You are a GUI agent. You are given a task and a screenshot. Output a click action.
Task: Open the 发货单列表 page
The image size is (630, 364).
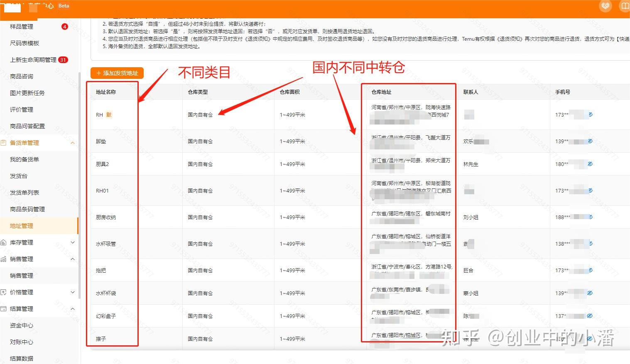click(x=25, y=193)
